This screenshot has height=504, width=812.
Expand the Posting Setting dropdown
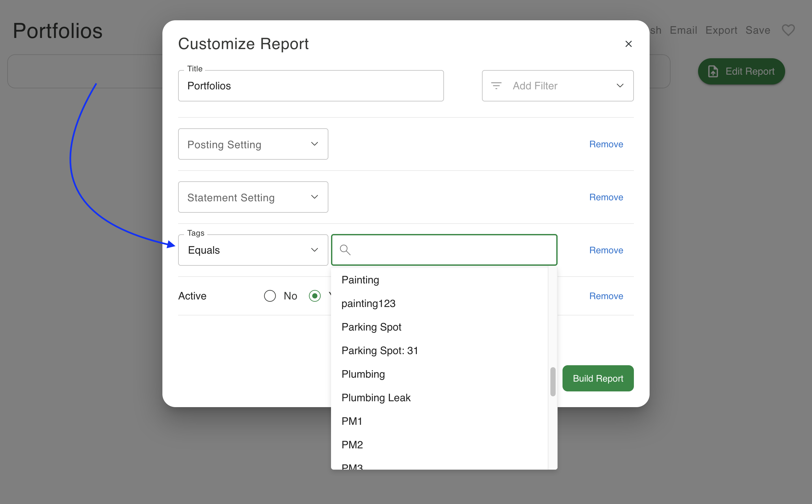pos(253,144)
